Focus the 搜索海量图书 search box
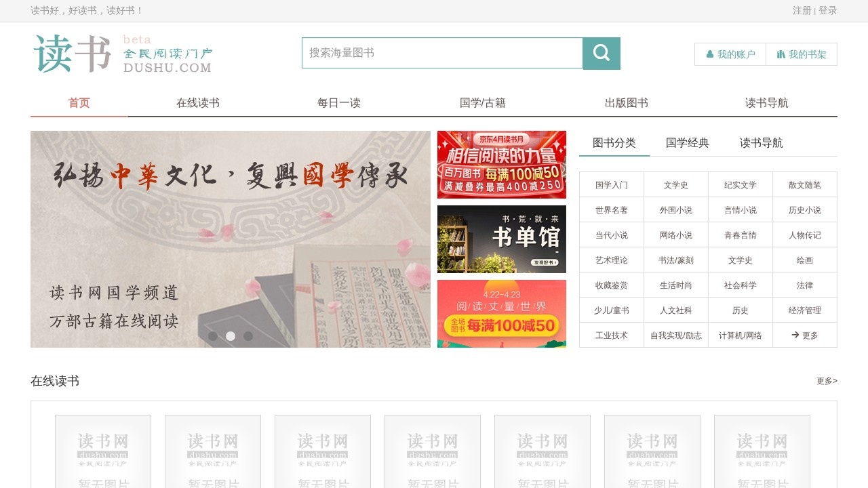Viewport: 868px width, 488px height. [442, 53]
